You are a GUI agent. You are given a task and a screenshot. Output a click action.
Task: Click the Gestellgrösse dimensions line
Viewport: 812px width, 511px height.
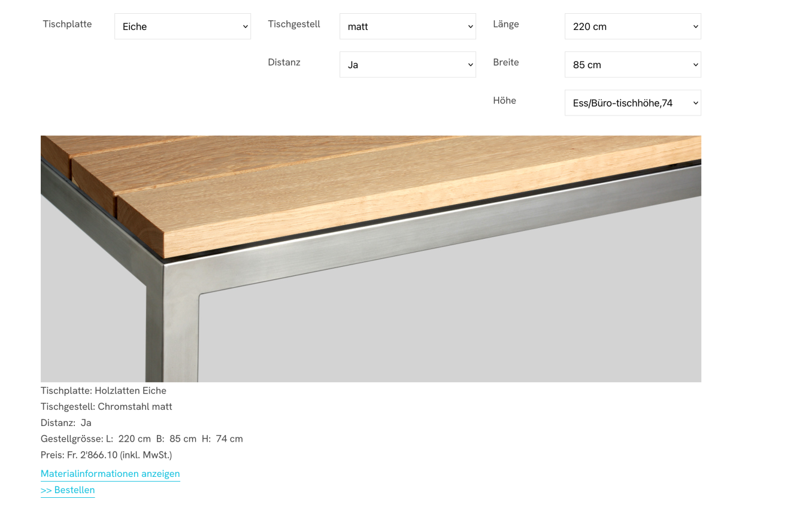click(142, 439)
